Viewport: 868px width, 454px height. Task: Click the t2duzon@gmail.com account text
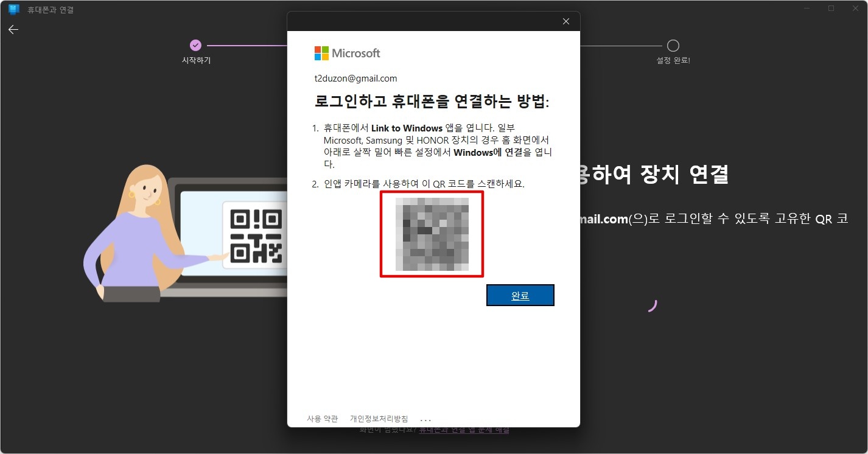(x=355, y=79)
